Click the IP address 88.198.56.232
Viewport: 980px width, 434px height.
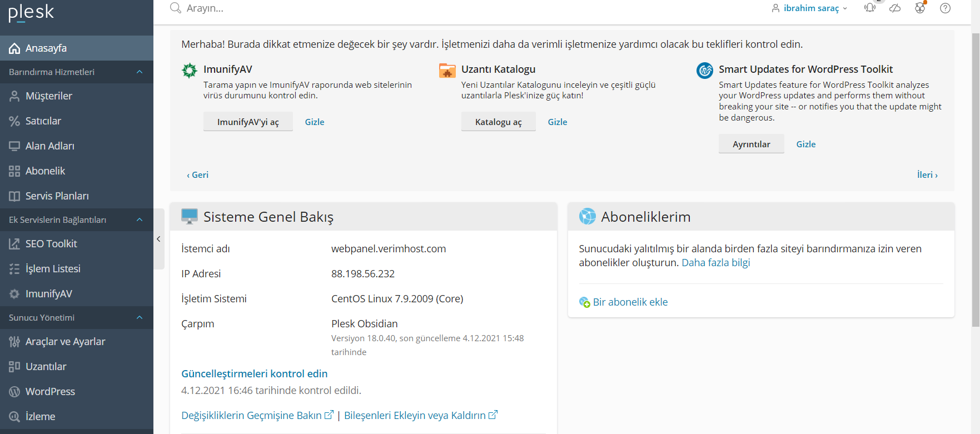pos(363,274)
